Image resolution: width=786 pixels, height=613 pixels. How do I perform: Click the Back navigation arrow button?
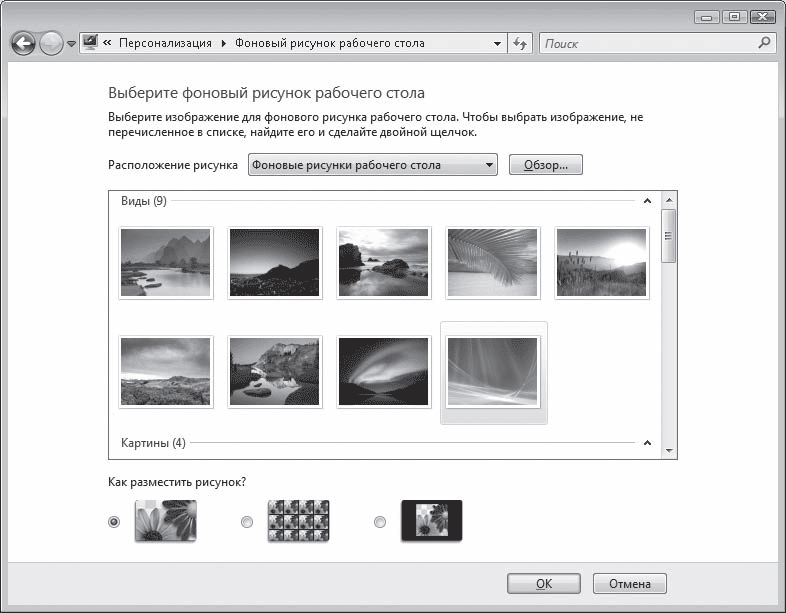pyautogui.click(x=24, y=44)
